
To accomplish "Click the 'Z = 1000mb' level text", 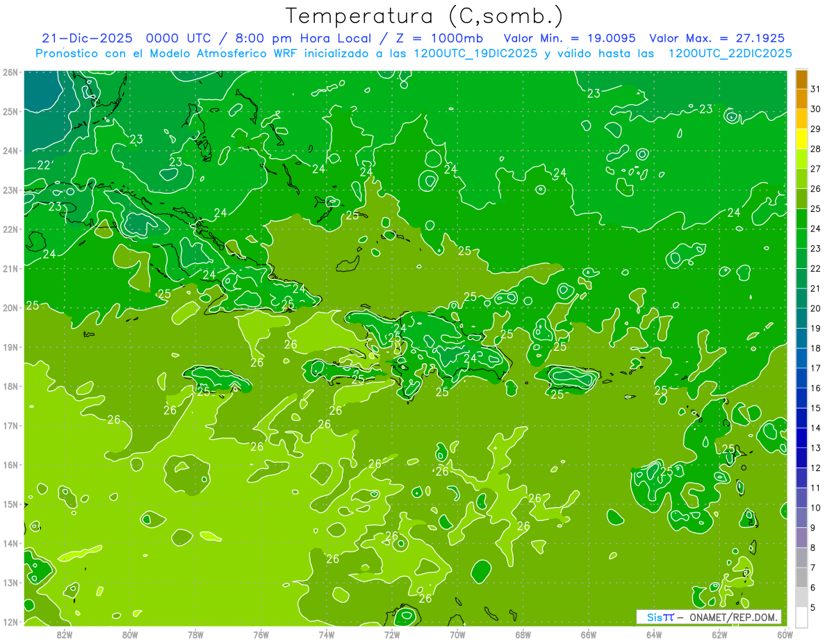I will pyautogui.click(x=440, y=38).
